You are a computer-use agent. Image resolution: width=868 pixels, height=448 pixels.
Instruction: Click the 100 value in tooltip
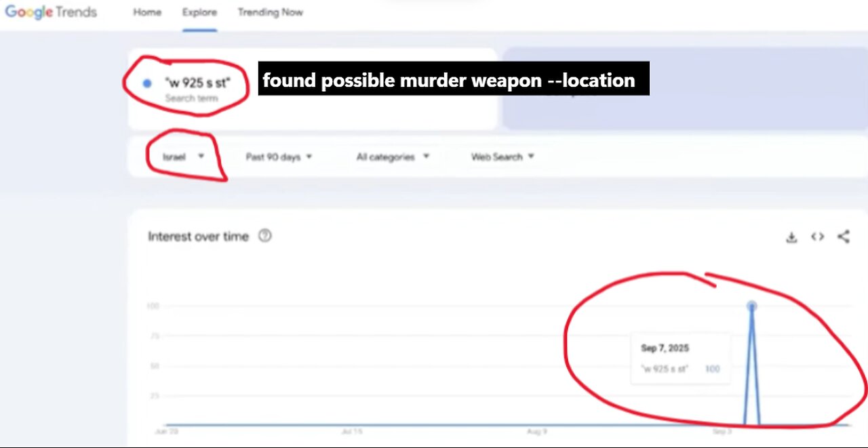click(x=712, y=369)
